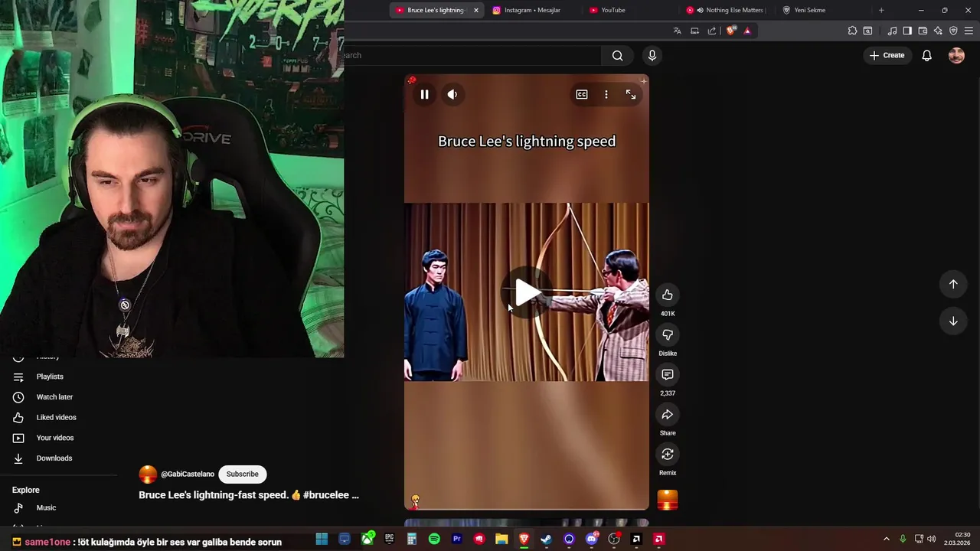The height and width of the screenshot is (551, 980).
Task: Open Brave Shields lion icon
Action: [x=731, y=31]
